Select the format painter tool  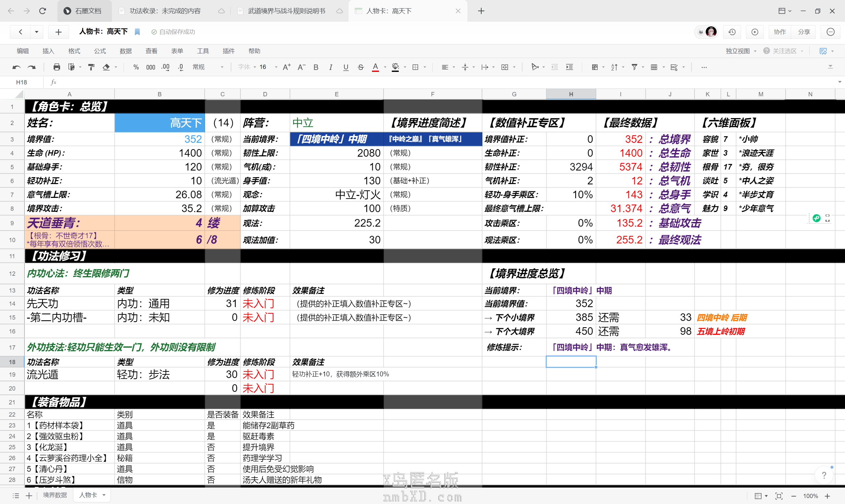tap(91, 67)
